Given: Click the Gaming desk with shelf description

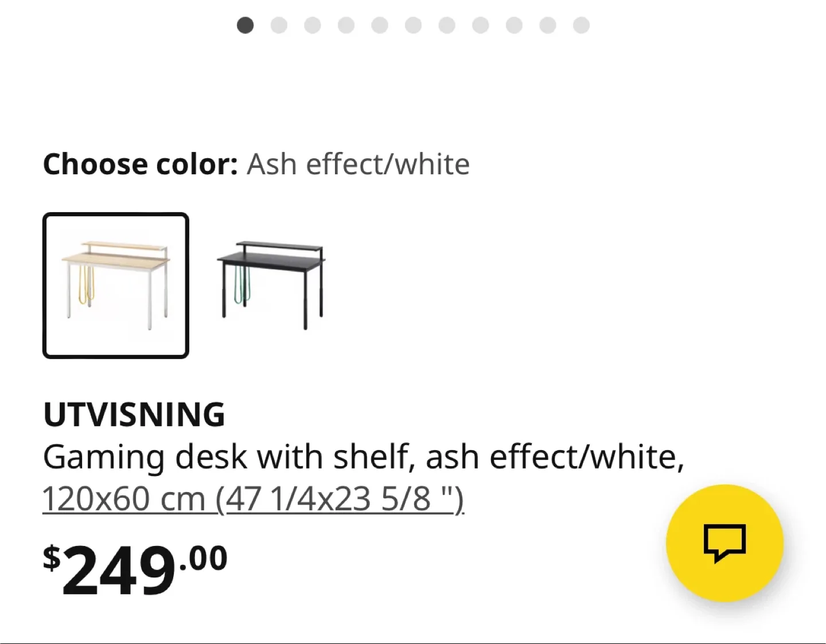Looking at the screenshot, I should pos(364,458).
